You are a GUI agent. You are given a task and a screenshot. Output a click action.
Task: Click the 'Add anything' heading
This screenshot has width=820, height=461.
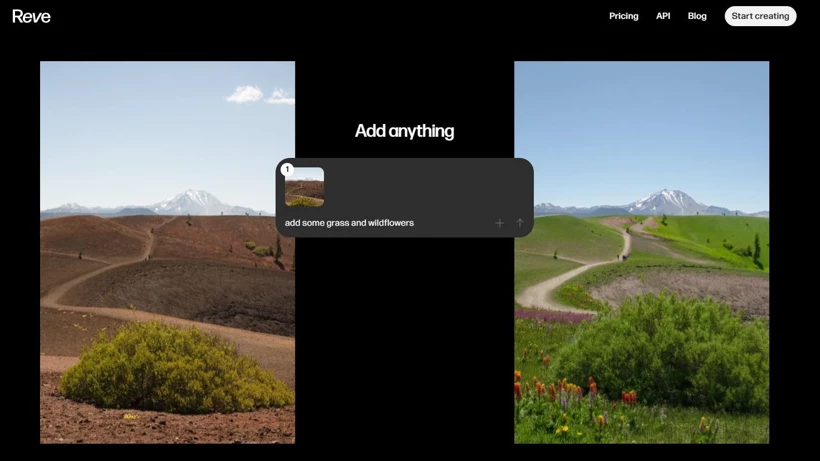tap(404, 131)
